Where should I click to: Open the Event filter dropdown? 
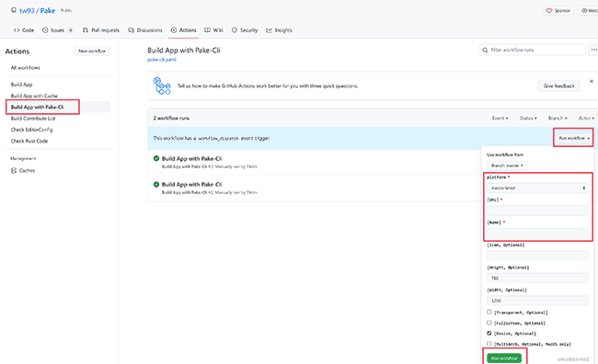(500, 119)
